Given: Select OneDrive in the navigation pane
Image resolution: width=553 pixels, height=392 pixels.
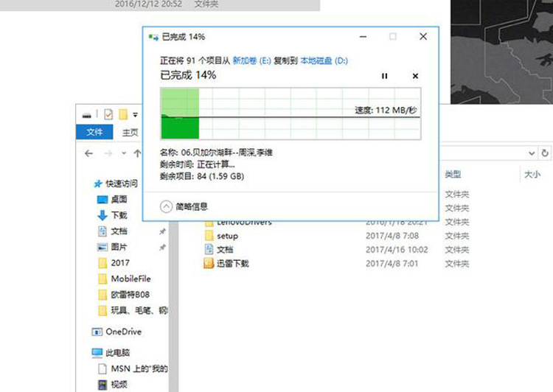Looking at the screenshot, I should [x=123, y=332].
